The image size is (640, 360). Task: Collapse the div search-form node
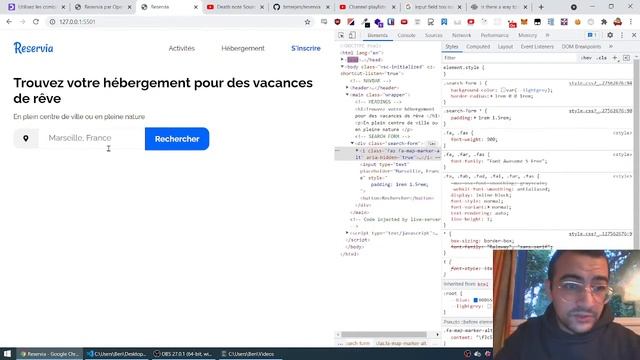(352, 143)
